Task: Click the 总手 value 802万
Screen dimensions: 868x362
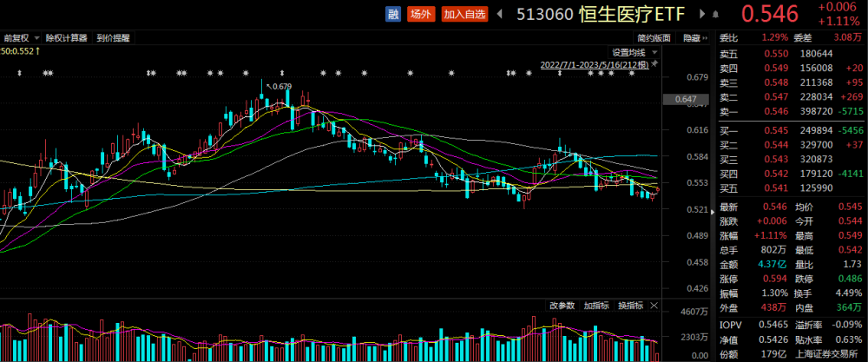Action: point(773,250)
